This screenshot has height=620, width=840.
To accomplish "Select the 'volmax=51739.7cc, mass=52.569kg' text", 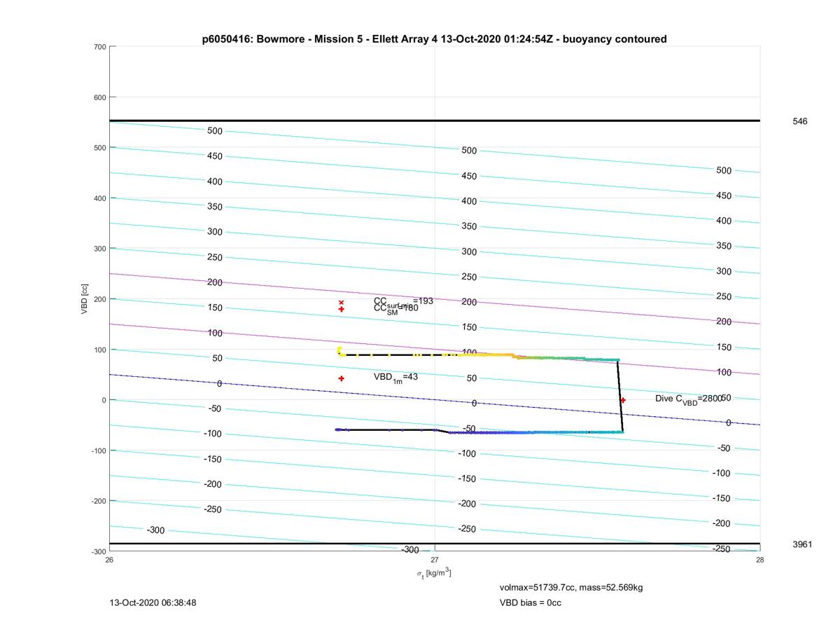I will 571,587.
